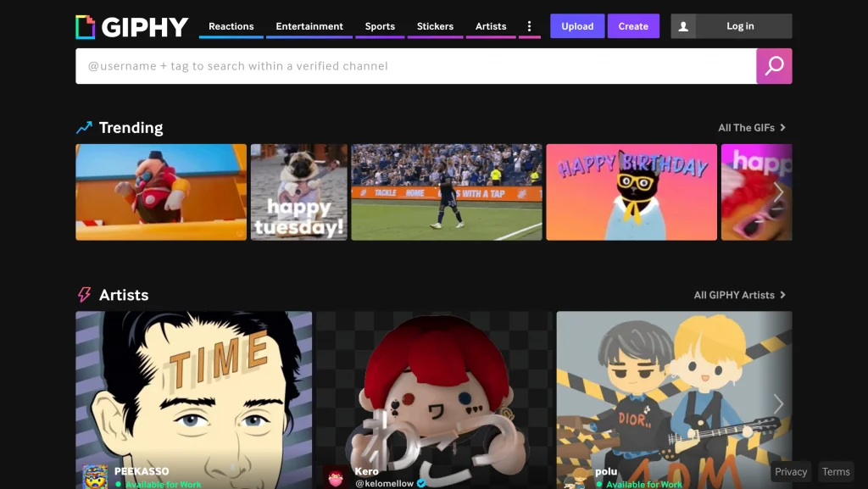The width and height of the screenshot is (868, 489).
Task: Click PEEKASSO's avatar icon
Action: 95,477
